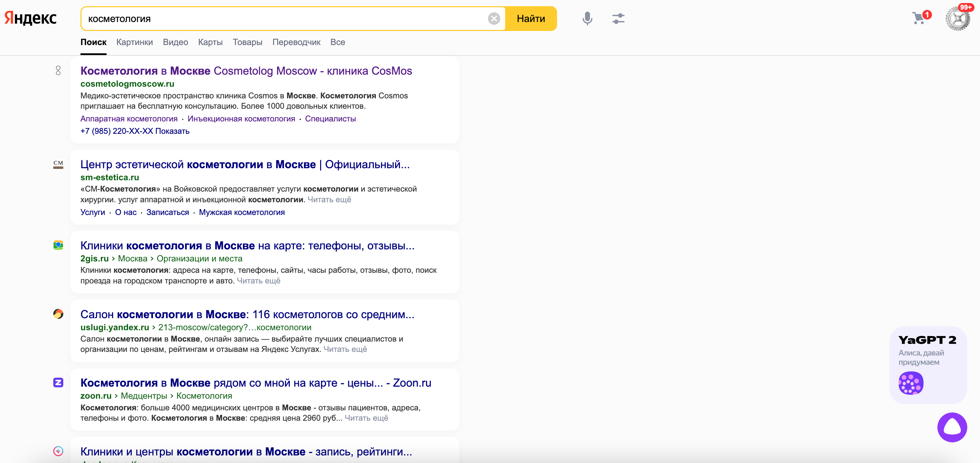Open the shopping cart icon

pyautogui.click(x=918, y=18)
